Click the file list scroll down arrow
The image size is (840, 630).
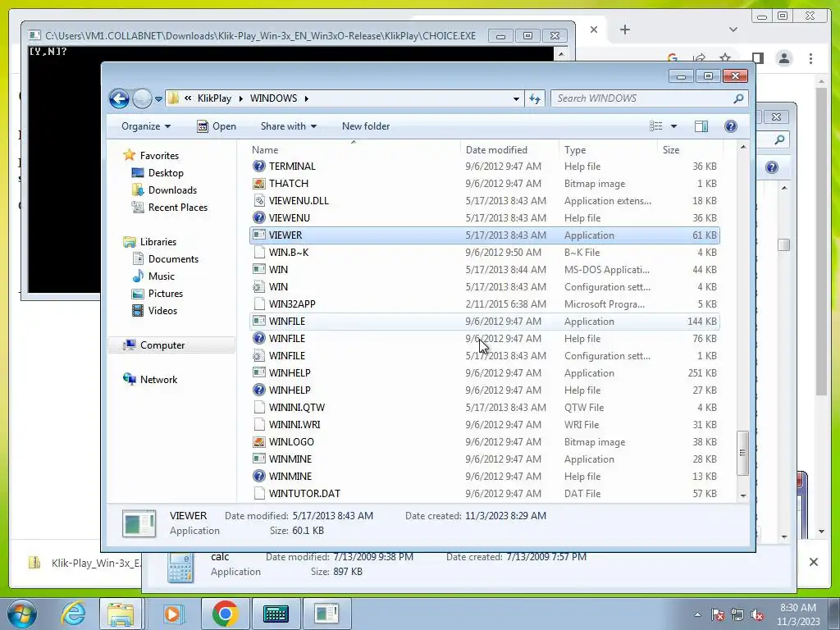click(x=743, y=495)
